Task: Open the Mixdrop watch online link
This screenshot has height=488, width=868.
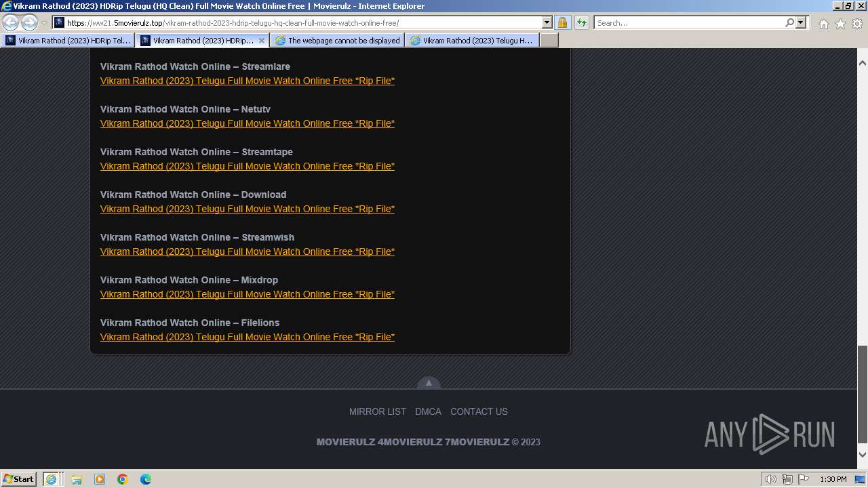Action: point(248,294)
